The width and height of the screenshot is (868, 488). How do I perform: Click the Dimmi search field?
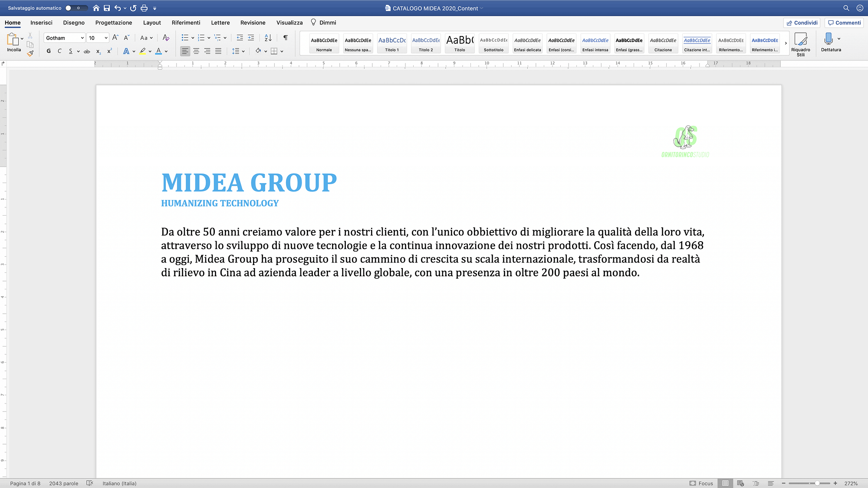324,23
